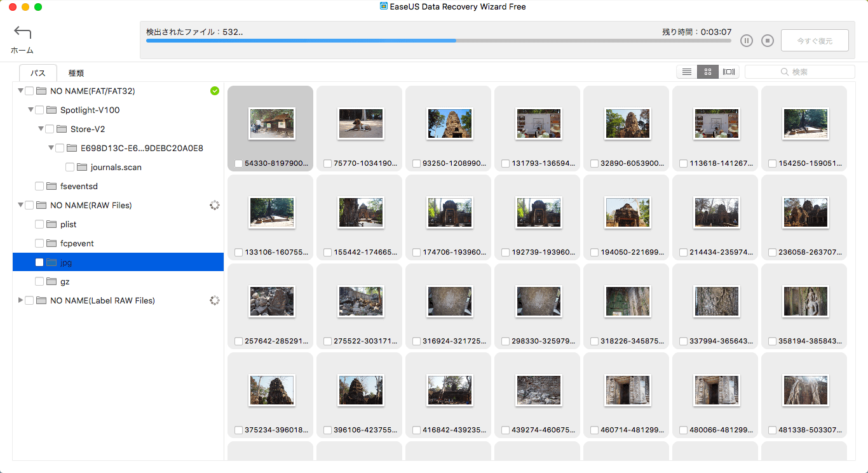Switch to list view icon
The image size is (868, 473).
(687, 72)
